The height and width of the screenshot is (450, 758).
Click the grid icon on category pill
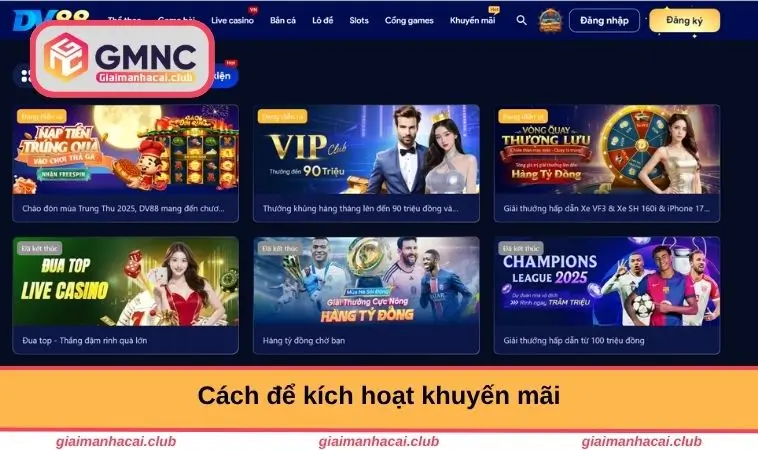(x=26, y=76)
